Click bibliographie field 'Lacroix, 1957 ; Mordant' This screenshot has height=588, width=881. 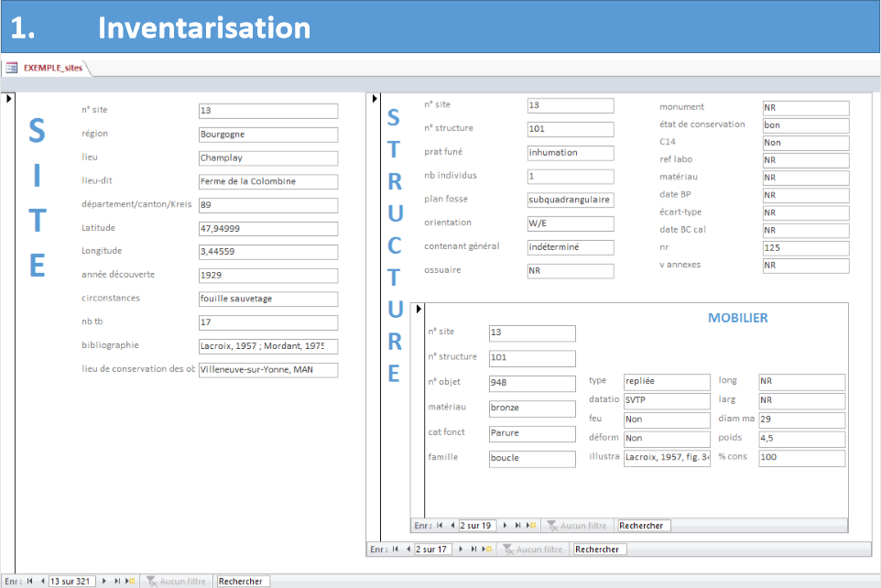(x=268, y=346)
